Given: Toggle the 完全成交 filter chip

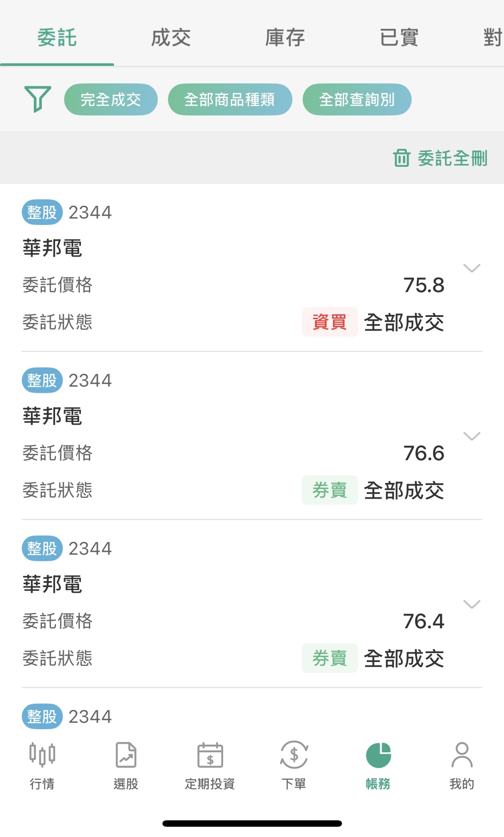Looking at the screenshot, I should (x=111, y=100).
